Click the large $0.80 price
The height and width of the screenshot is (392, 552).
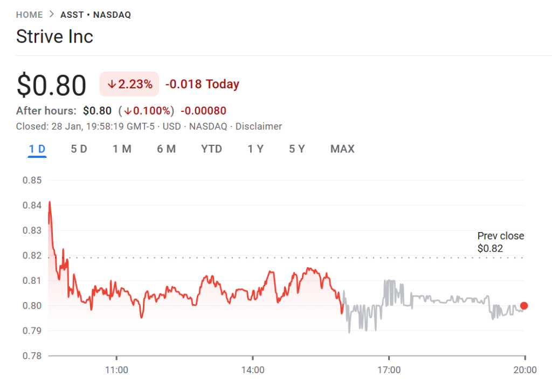point(51,85)
